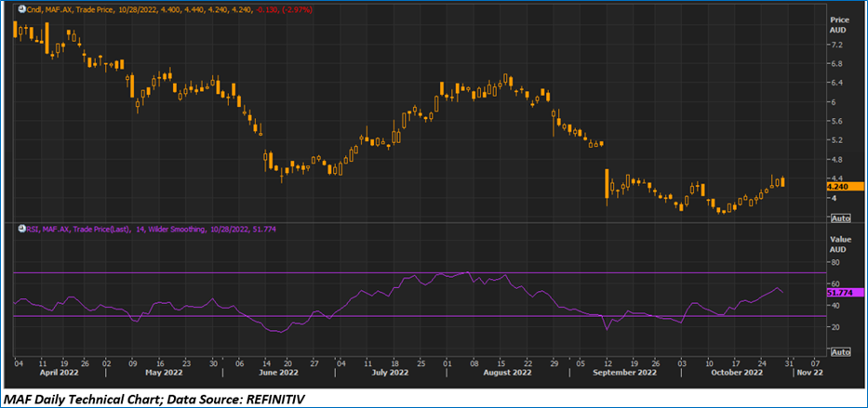Select the October 2022 month label
868x408 pixels.
pos(738,373)
